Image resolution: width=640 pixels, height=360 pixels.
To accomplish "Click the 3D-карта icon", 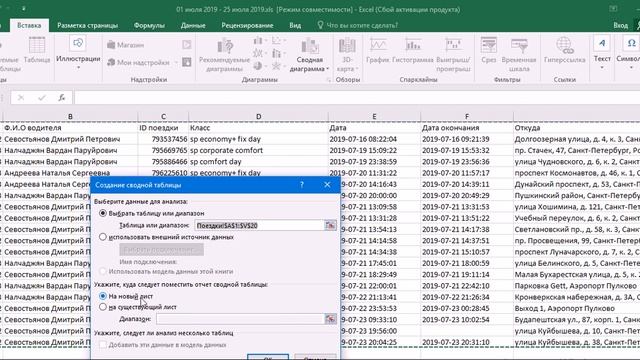I will [x=347, y=46].
